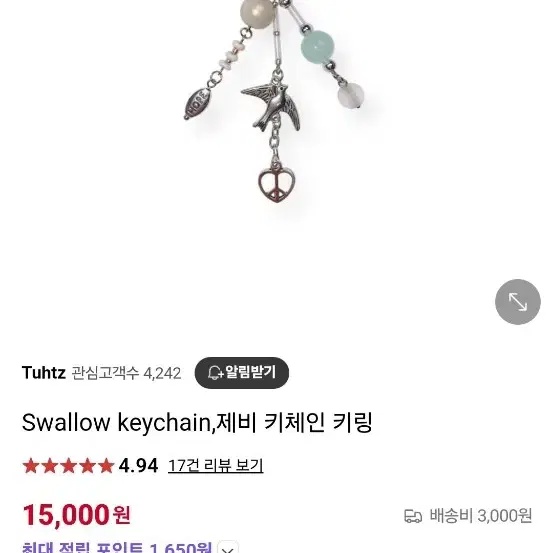Click the 배송비 3,000원 shipping fee text
This screenshot has height=553, width=553.
(480, 516)
